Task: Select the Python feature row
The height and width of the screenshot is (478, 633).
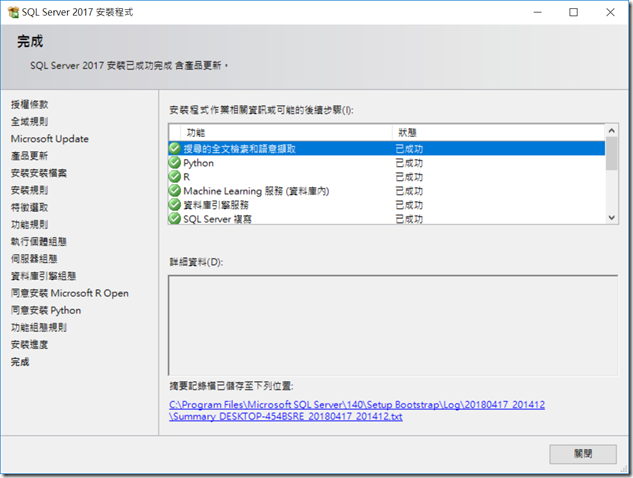Action: 387,163
